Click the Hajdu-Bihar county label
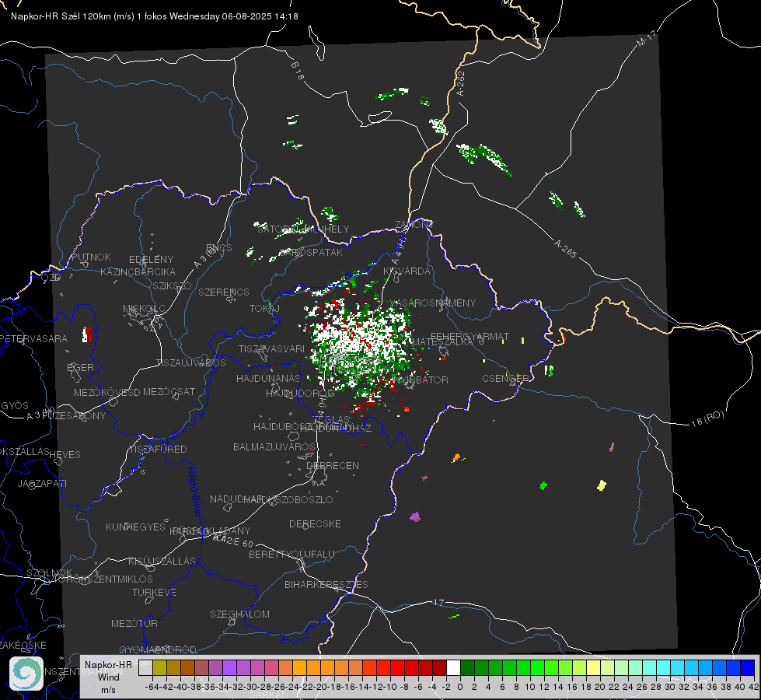 (x=194, y=491)
